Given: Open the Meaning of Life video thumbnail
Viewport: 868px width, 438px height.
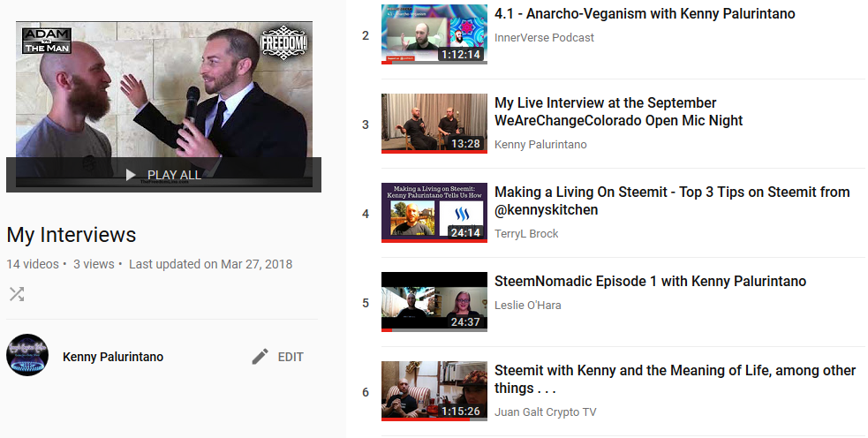Looking at the screenshot, I should coord(434,391).
